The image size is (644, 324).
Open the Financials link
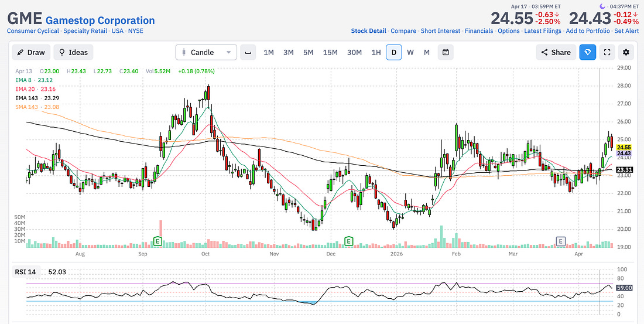click(x=479, y=31)
